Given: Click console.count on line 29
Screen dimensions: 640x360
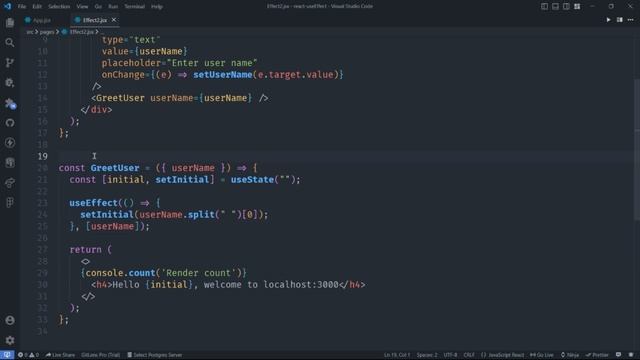Looking at the screenshot, I should (120, 273).
